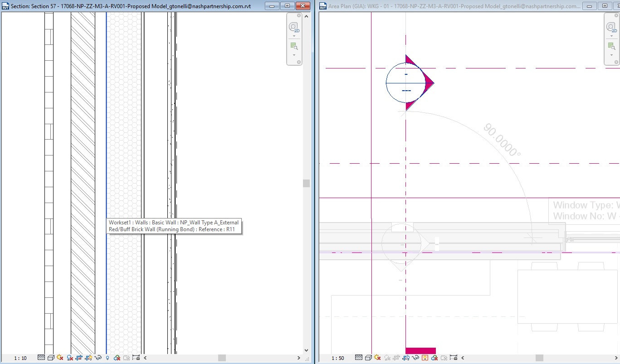Viewport: 620px width, 364px height.
Task: Click visual style cube in Area Plan window
Action: [x=368, y=358]
